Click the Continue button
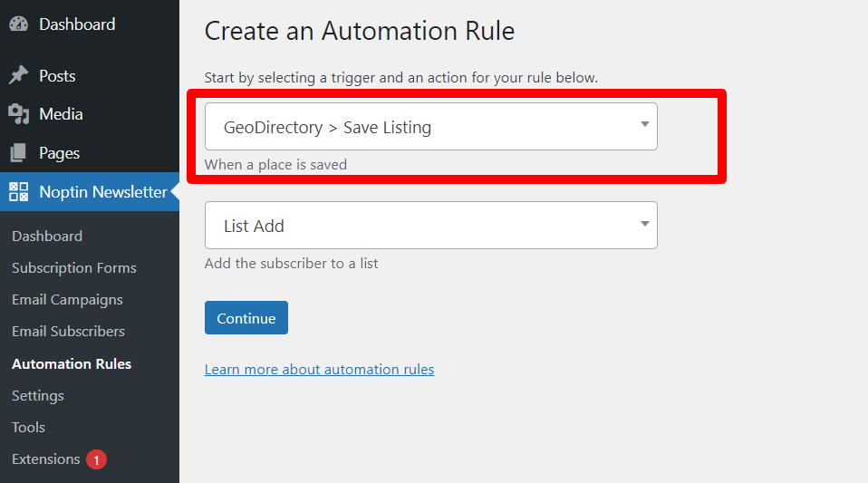The width and height of the screenshot is (868, 483). (246, 318)
